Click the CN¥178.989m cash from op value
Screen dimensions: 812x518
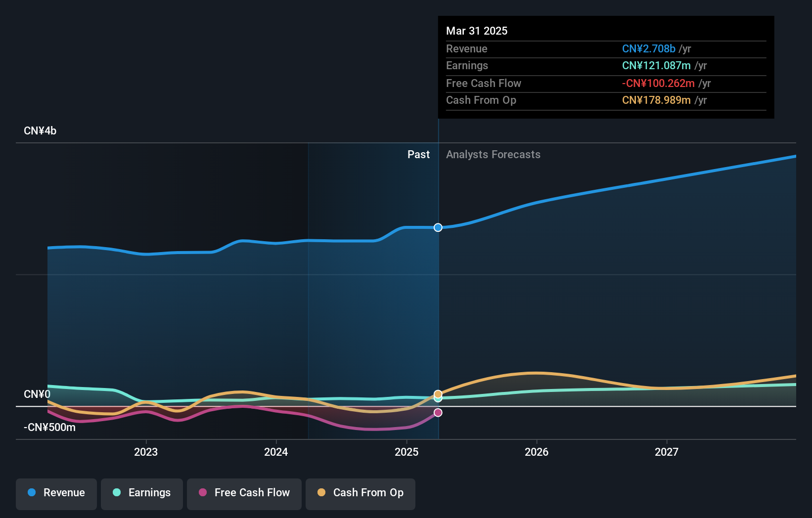click(656, 100)
